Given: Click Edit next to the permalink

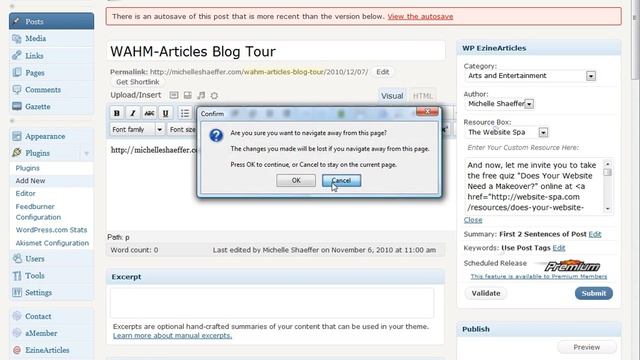Looking at the screenshot, I should click(x=382, y=72).
